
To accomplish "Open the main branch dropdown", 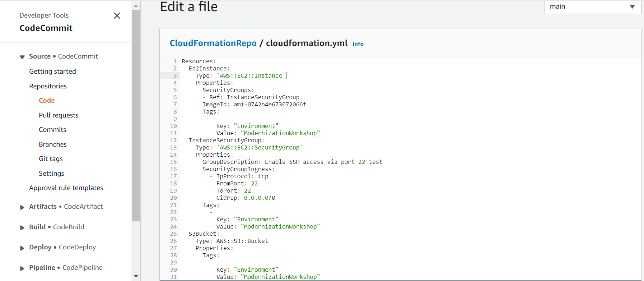I will tap(592, 7).
